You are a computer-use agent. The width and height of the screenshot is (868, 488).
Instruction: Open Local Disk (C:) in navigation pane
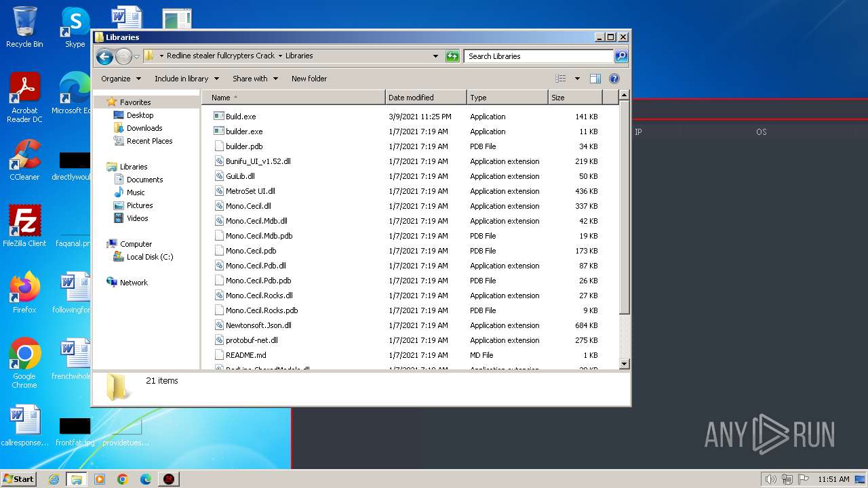tap(149, 257)
